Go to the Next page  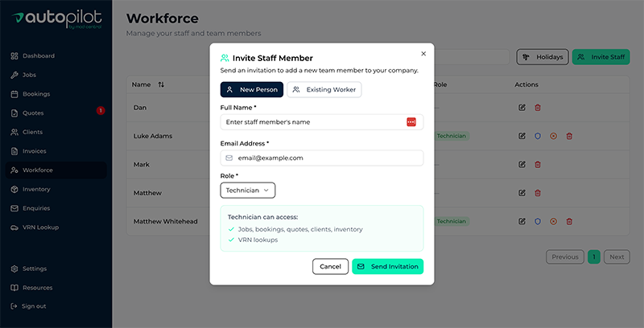click(x=617, y=257)
